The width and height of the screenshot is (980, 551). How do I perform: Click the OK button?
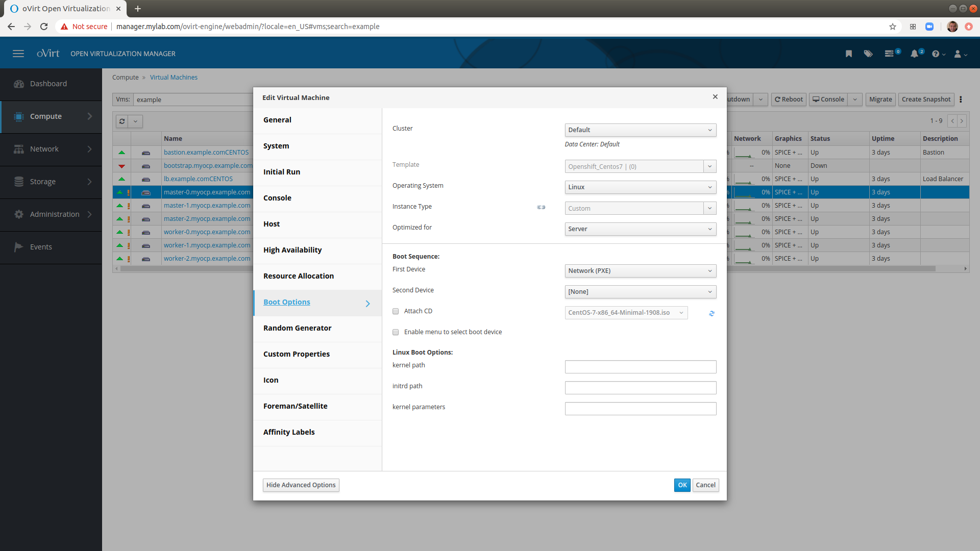point(682,485)
